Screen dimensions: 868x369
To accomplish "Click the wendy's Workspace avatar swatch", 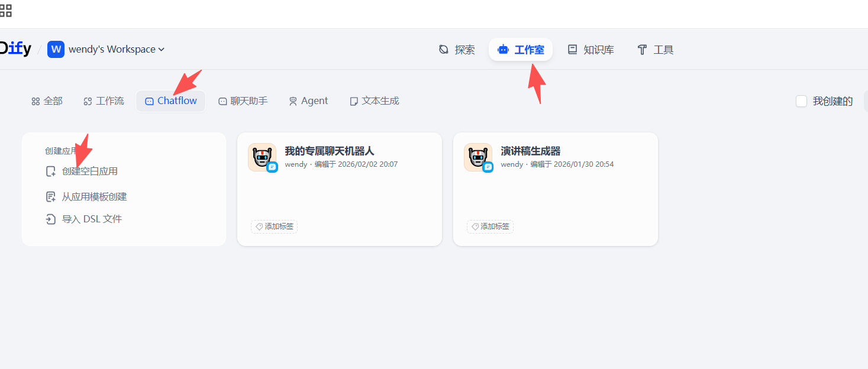I will 55,49.
